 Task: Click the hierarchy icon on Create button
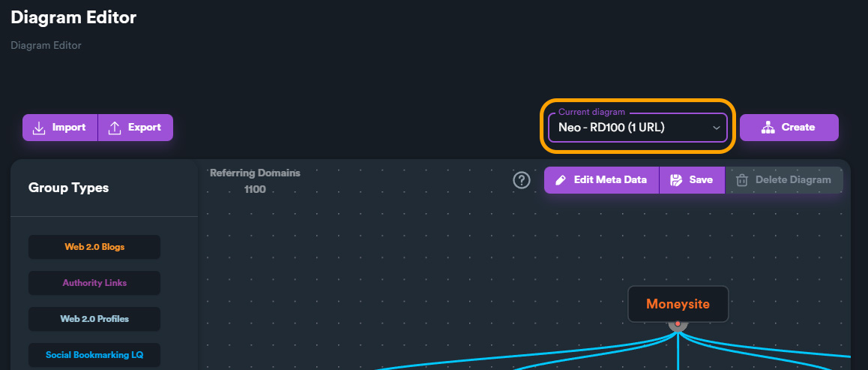768,128
